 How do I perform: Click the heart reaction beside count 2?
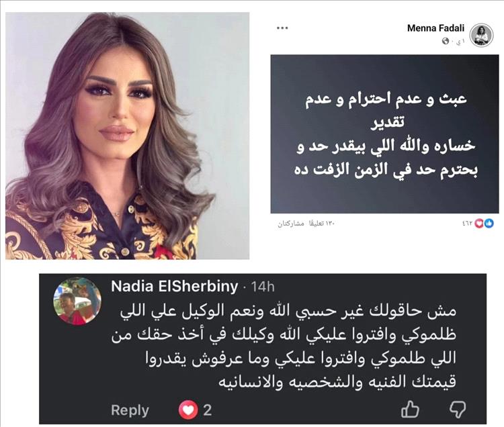tap(188, 410)
